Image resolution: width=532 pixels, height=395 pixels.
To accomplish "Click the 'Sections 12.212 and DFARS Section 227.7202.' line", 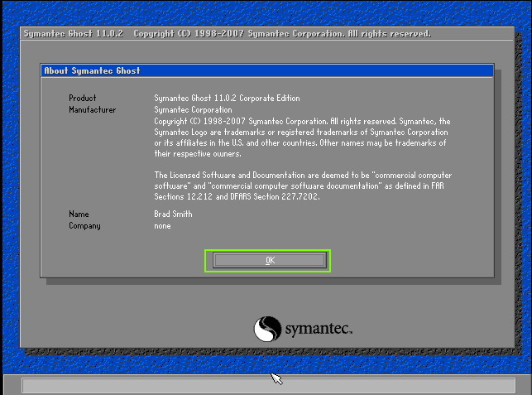I will click(237, 196).
